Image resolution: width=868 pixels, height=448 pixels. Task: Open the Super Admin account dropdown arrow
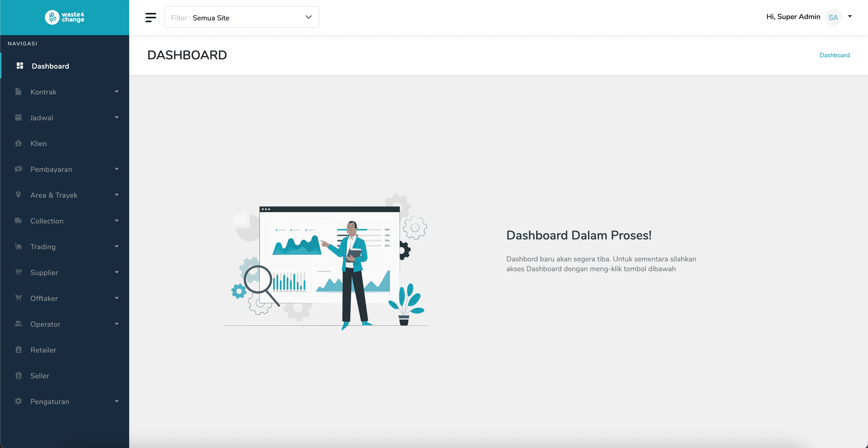tap(850, 16)
